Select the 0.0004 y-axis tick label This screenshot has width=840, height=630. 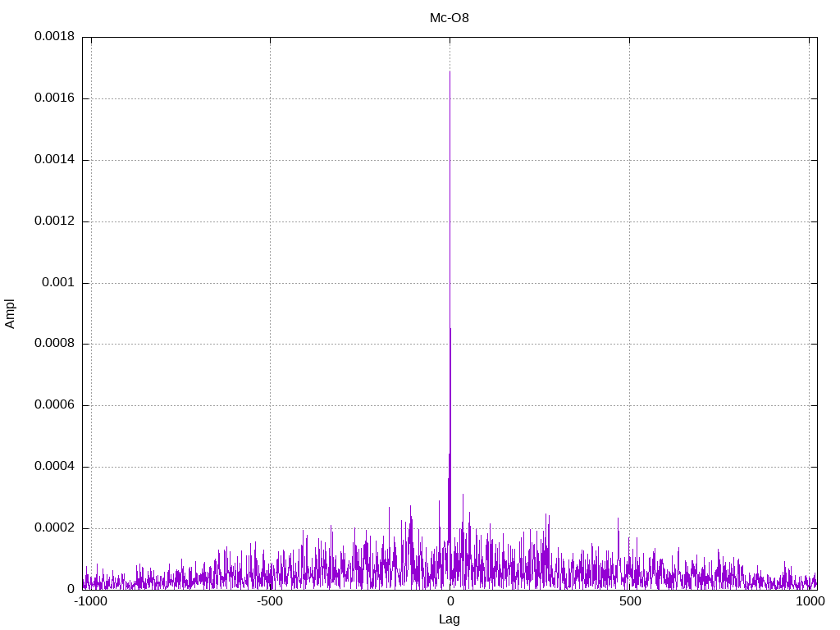54,467
